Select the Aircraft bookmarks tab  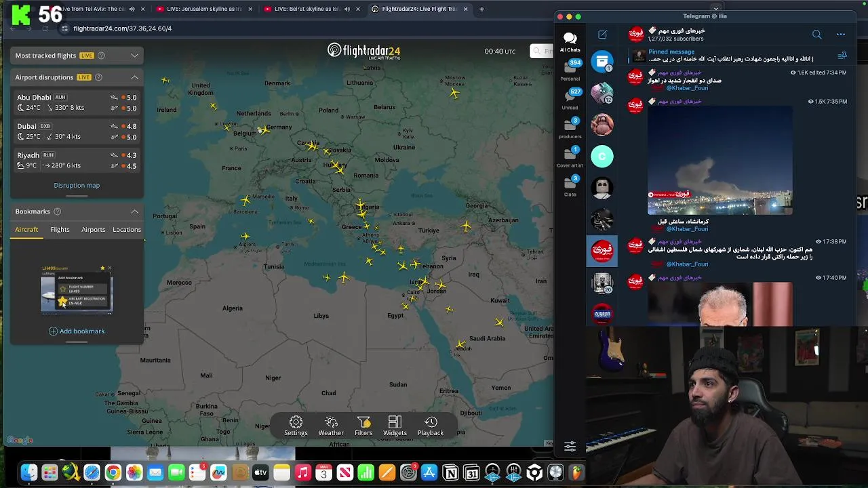point(26,230)
